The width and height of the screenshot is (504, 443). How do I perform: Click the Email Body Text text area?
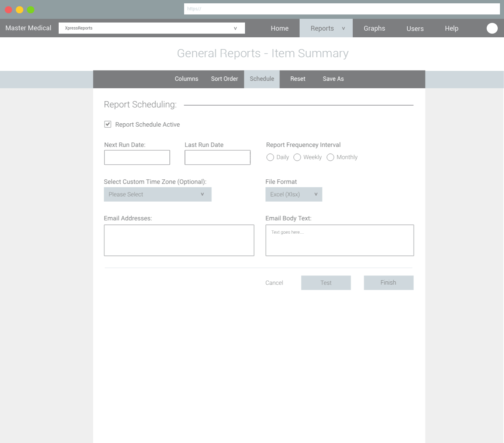coord(340,240)
